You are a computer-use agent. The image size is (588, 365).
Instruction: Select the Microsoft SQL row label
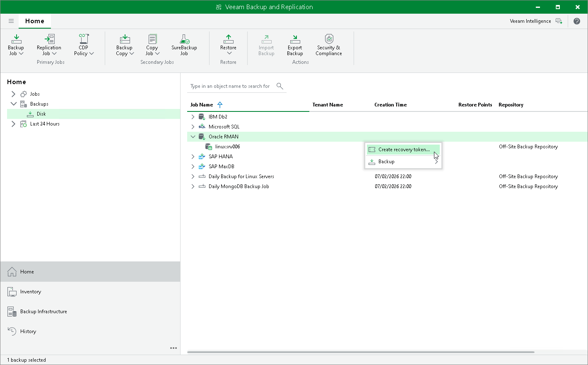[x=224, y=127]
